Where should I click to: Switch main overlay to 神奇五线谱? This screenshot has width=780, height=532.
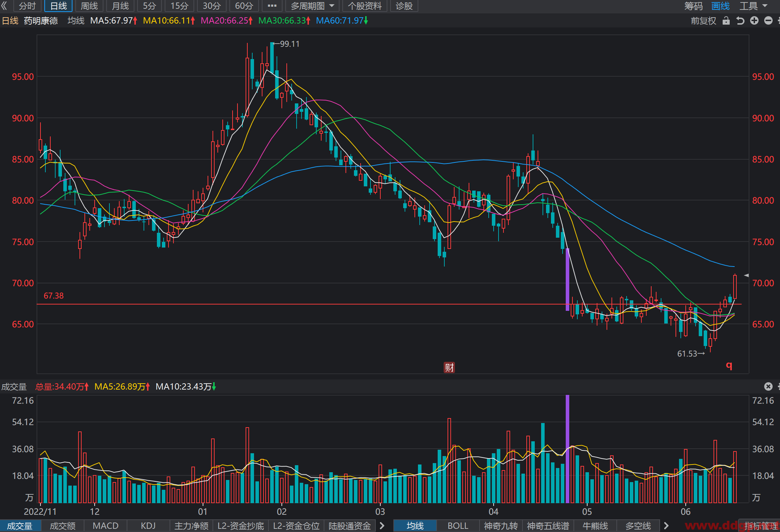pos(548,526)
